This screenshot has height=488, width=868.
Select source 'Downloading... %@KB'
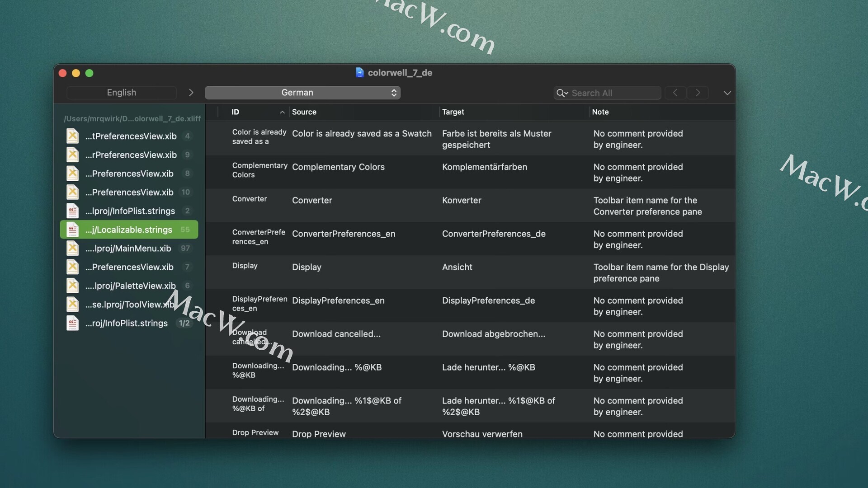(x=337, y=368)
